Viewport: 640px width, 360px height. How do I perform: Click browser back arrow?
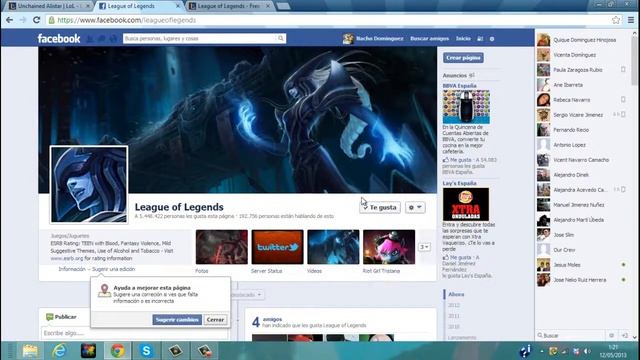click(9, 20)
